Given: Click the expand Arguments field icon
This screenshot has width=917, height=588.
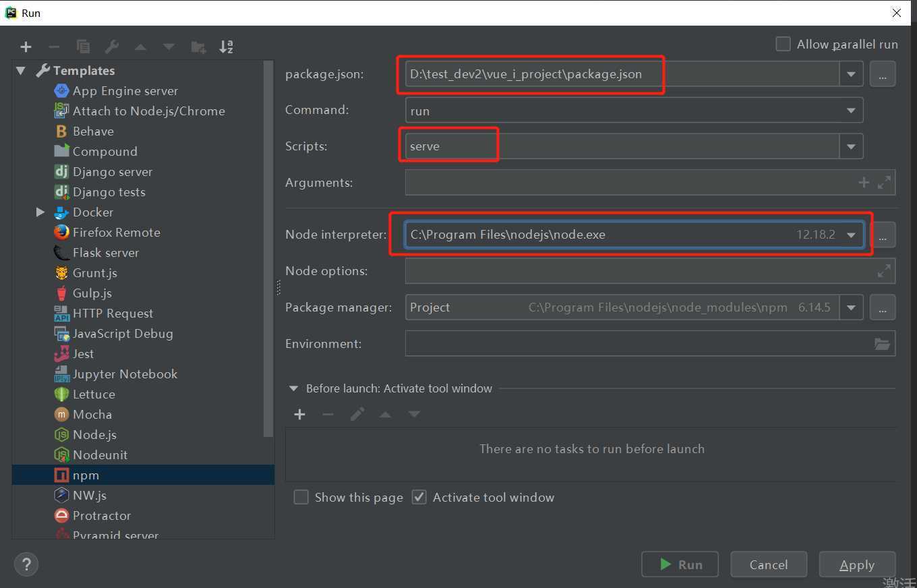Looking at the screenshot, I should point(884,182).
